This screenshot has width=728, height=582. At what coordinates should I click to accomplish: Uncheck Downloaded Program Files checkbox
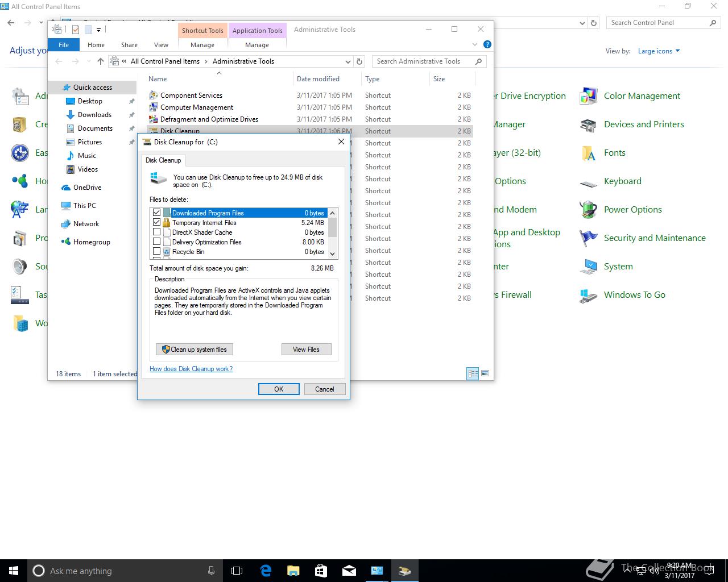(x=157, y=213)
